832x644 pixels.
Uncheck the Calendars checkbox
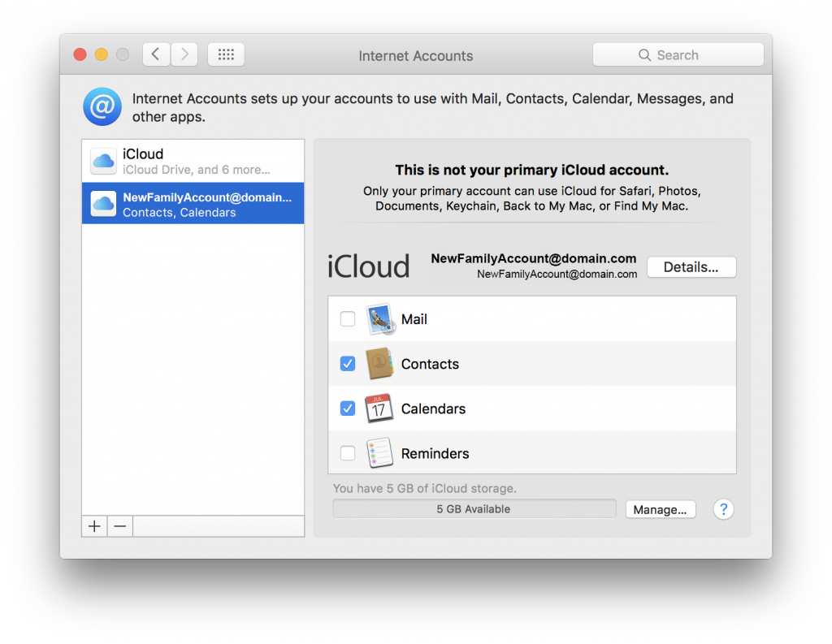[x=348, y=408]
